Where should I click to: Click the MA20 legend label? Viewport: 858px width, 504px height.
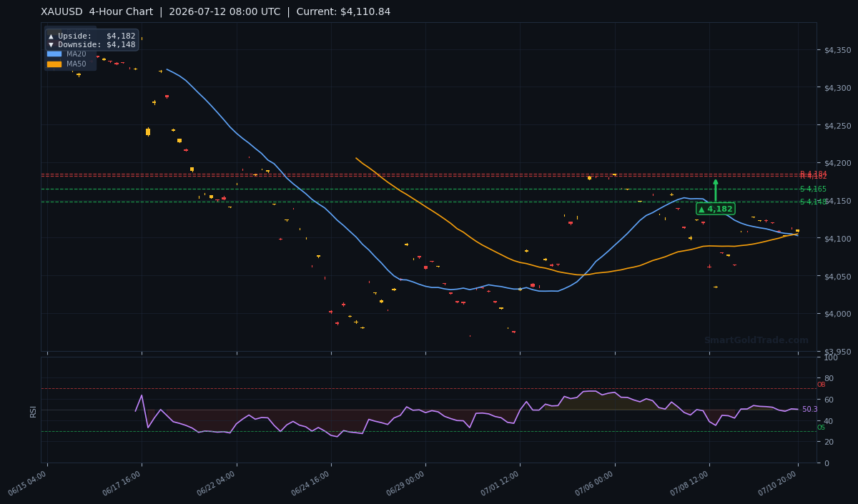77,54
